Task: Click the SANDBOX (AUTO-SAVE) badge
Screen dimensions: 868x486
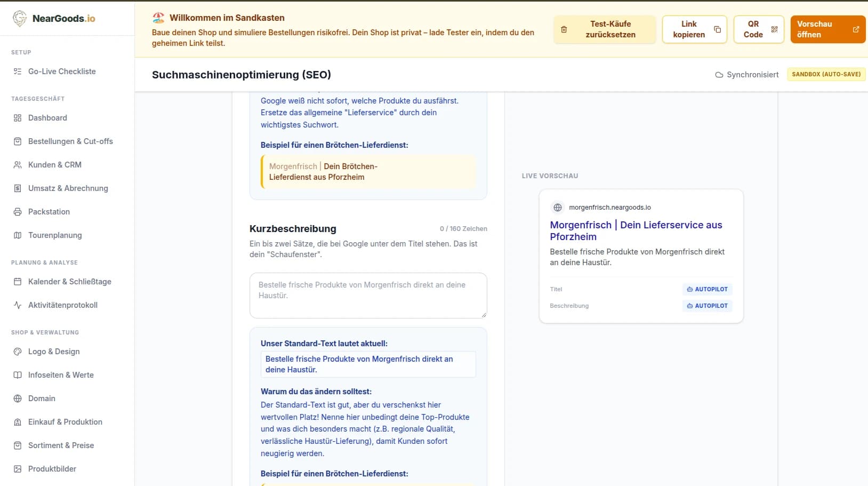Action: (x=826, y=74)
